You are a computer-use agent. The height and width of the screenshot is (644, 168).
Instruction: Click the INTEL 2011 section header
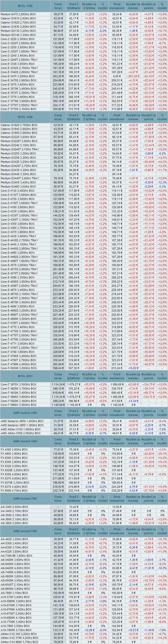tap(25, 376)
